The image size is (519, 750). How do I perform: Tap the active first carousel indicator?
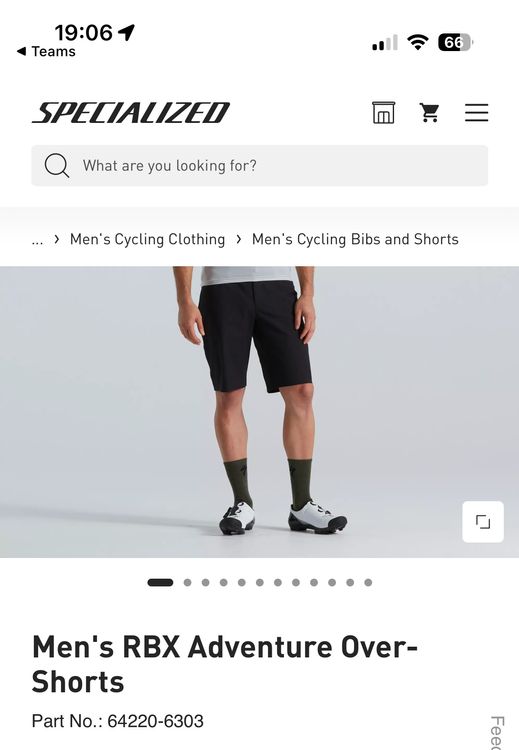coord(160,582)
